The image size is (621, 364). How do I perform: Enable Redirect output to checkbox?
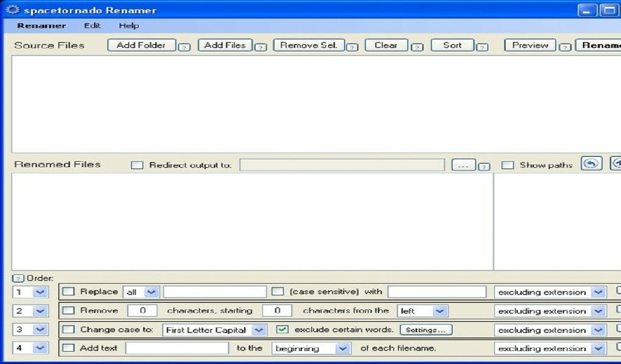[x=137, y=165]
